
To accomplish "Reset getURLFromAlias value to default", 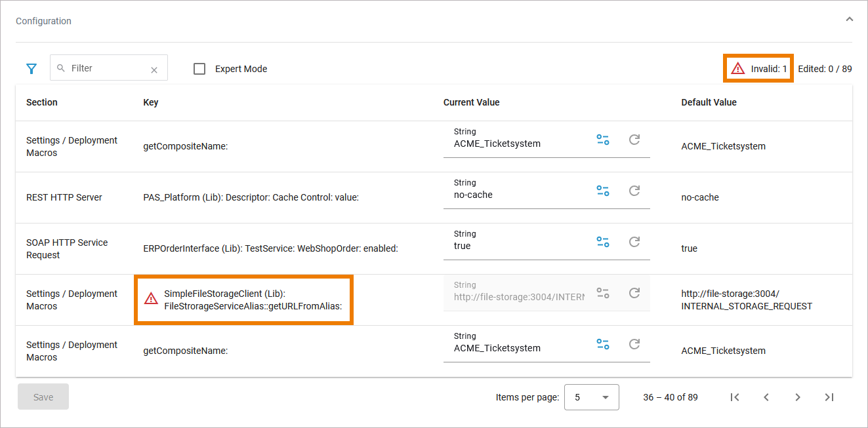I will 634,293.
